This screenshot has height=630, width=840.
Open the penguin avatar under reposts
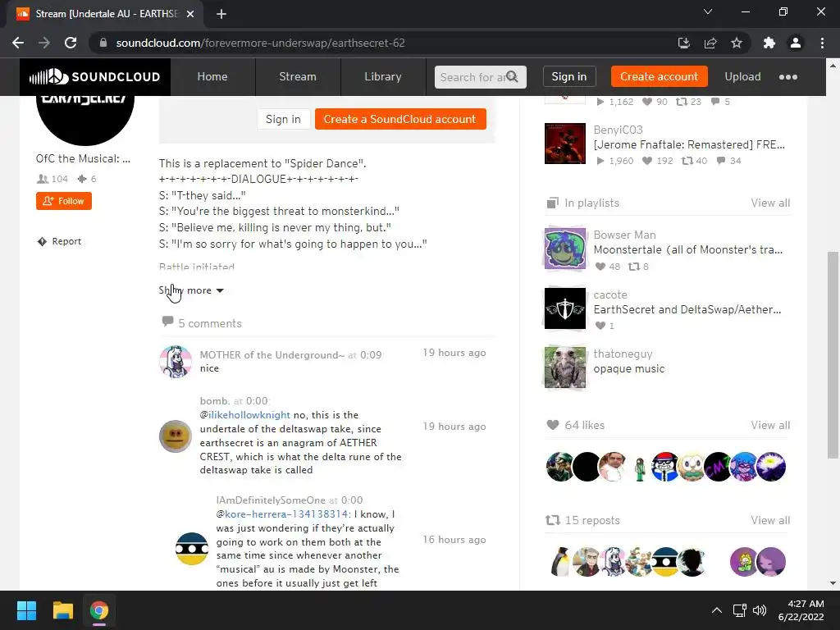[559, 562]
